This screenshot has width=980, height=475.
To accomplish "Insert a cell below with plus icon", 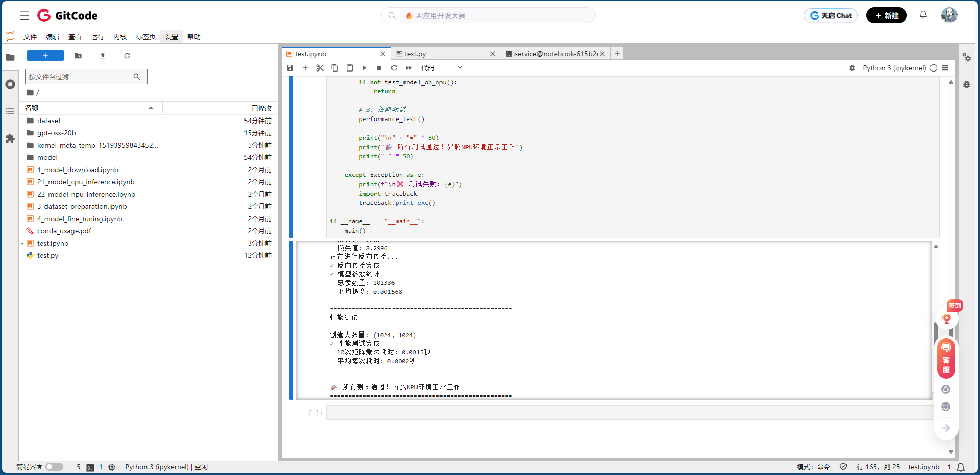I will pos(305,68).
